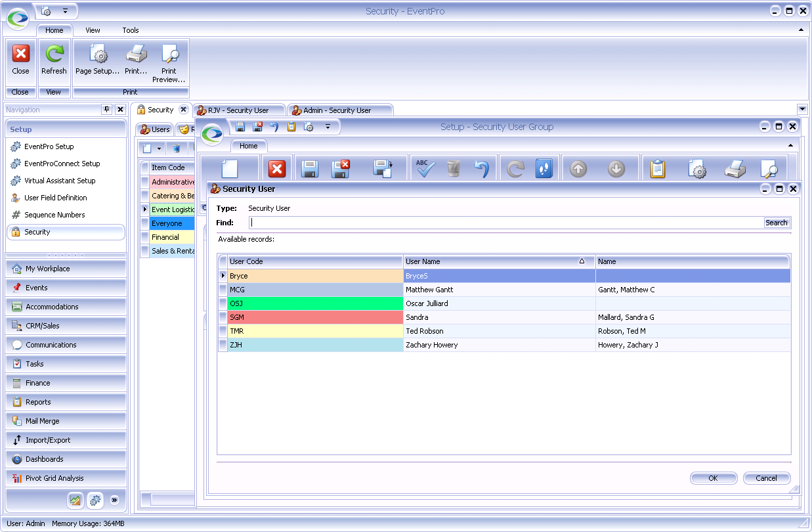Select User Field Definition in navigation
The image size is (812, 532).
(56, 198)
